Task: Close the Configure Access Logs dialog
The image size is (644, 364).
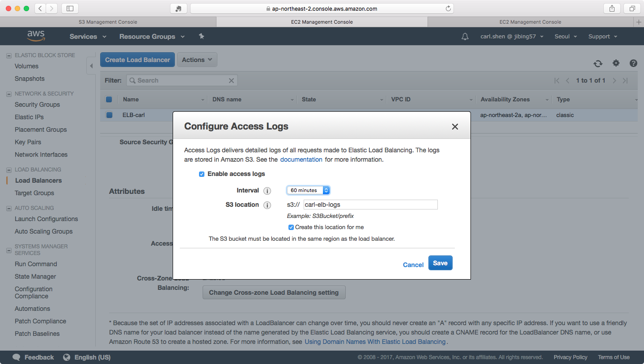Action: point(455,126)
